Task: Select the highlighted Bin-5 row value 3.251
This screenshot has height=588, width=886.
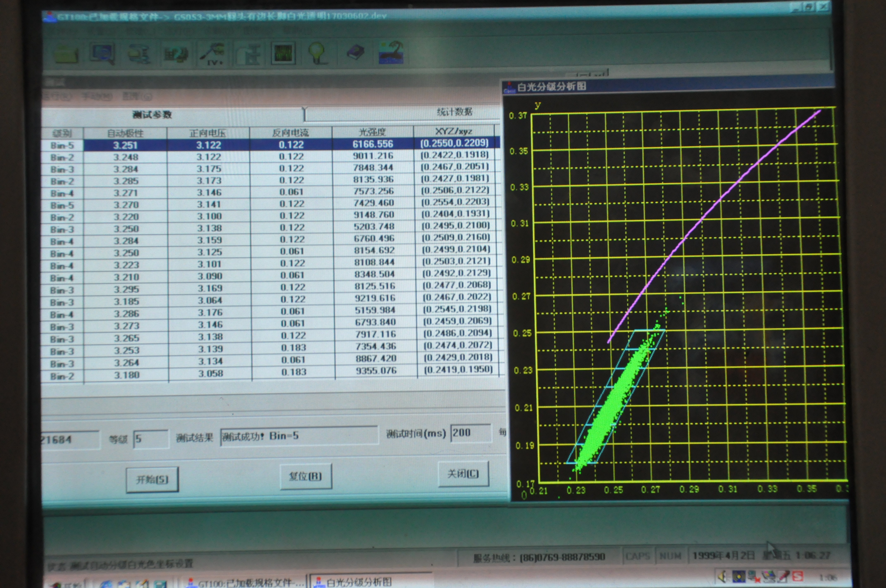Action: click(x=125, y=145)
